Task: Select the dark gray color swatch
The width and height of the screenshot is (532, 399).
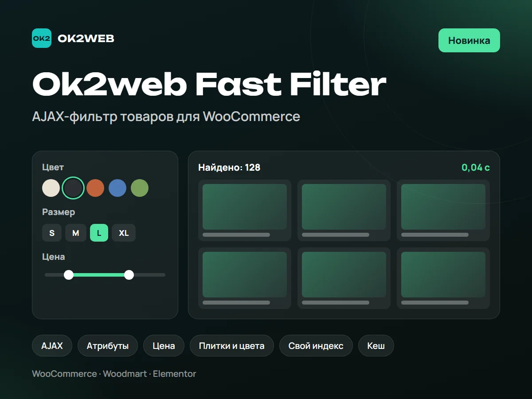Action: tap(73, 188)
